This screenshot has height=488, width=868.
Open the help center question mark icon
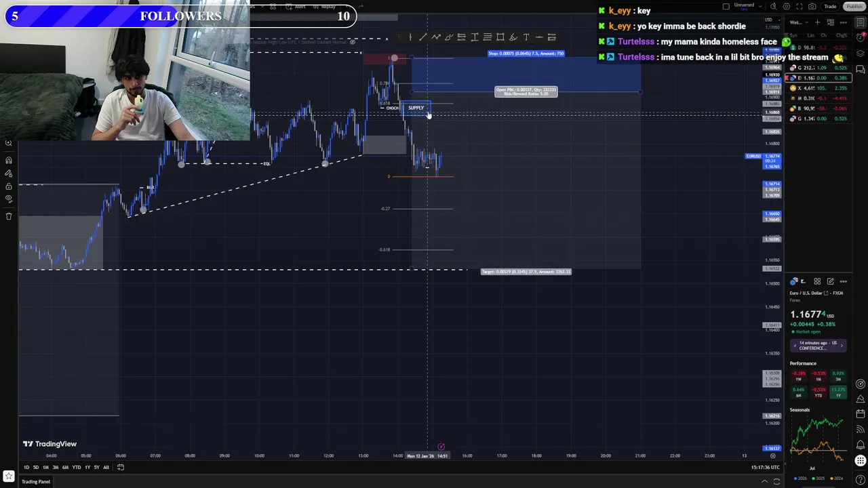(x=861, y=480)
